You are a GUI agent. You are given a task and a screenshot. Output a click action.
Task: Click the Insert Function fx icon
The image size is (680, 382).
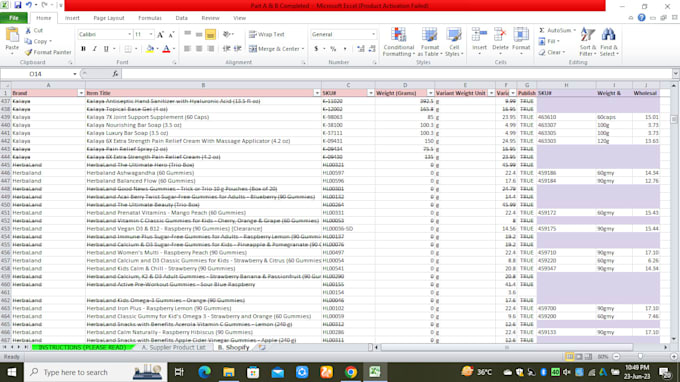click(115, 74)
